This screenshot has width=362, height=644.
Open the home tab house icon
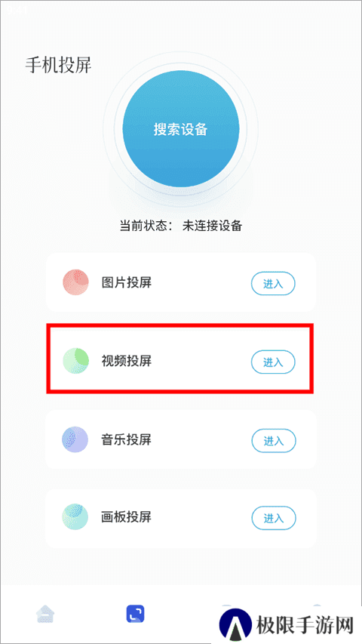[x=45, y=615]
